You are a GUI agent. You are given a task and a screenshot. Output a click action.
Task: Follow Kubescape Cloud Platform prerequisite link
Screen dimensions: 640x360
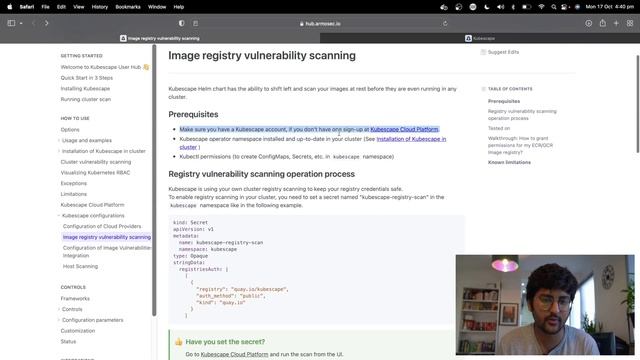point(404,129)
